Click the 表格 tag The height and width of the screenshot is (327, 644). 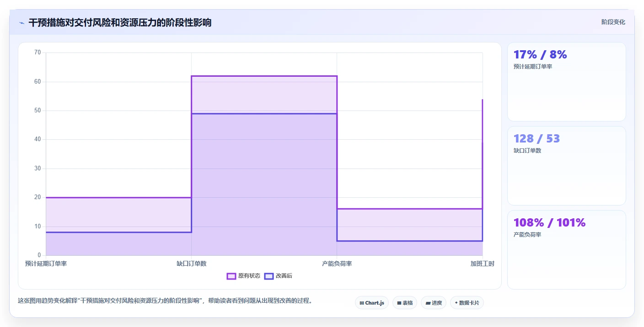[x=405, y=303]
